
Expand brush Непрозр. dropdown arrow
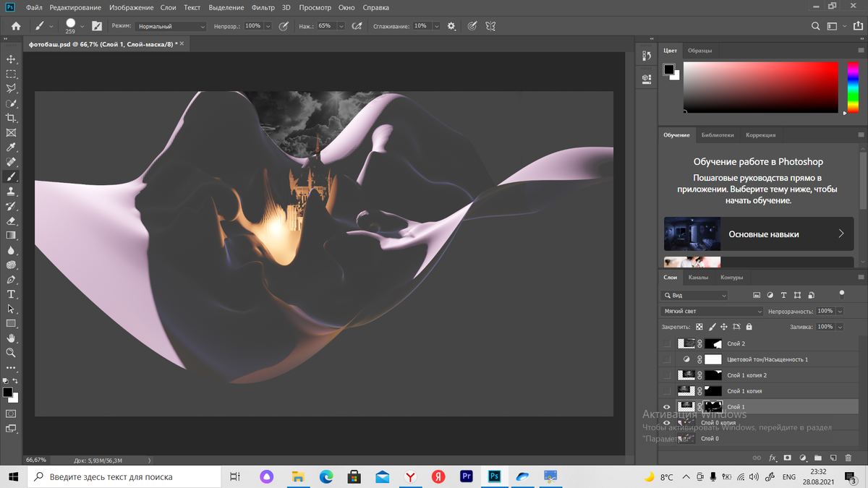pos(268,26)
